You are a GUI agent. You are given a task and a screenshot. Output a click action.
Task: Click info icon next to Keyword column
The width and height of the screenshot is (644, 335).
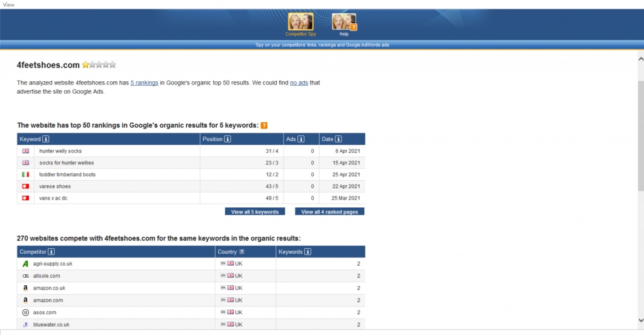45,139
